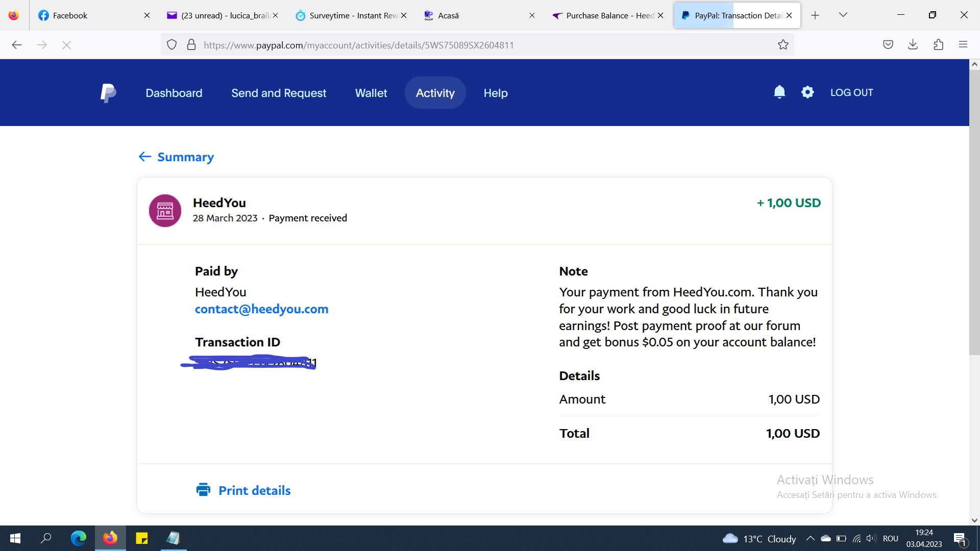Image resolution: width=980 pixels, height=551 pixels.
Task: Open account settings gear icon
Action: point(807,92)
